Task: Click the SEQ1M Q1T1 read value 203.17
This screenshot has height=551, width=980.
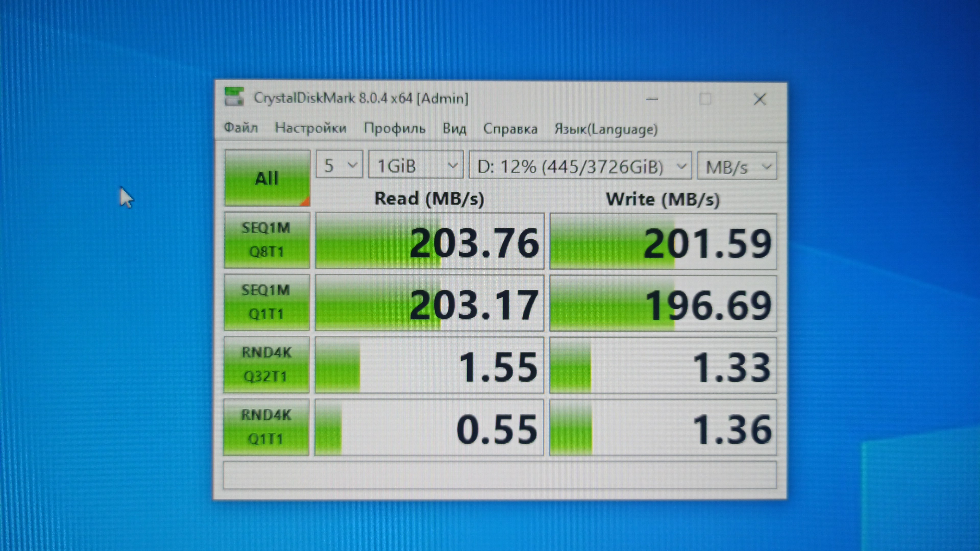Action: point(430,303)
